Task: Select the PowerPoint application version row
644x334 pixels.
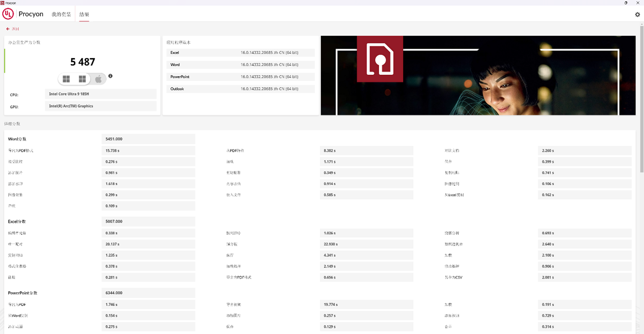Action: 241,77
